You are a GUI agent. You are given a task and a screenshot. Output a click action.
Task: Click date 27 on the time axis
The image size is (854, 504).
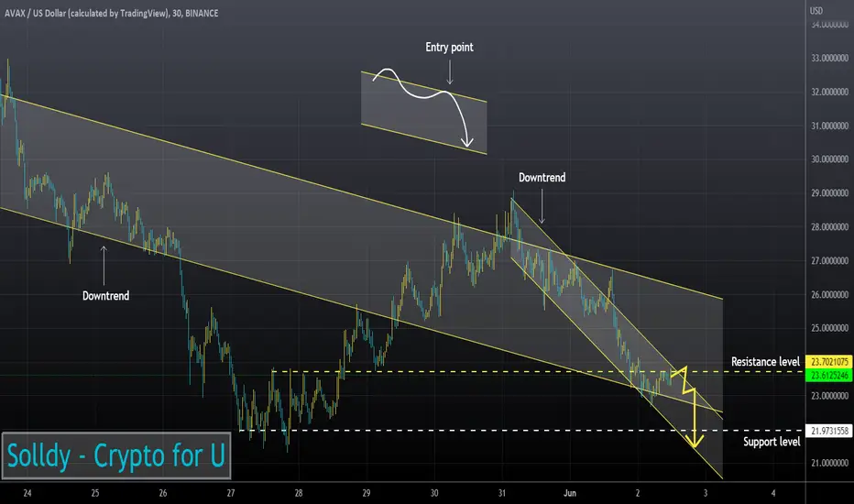[231, 493]
